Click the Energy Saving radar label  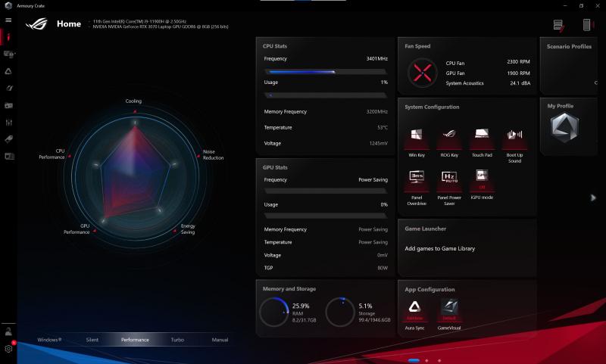pos(188,229)
